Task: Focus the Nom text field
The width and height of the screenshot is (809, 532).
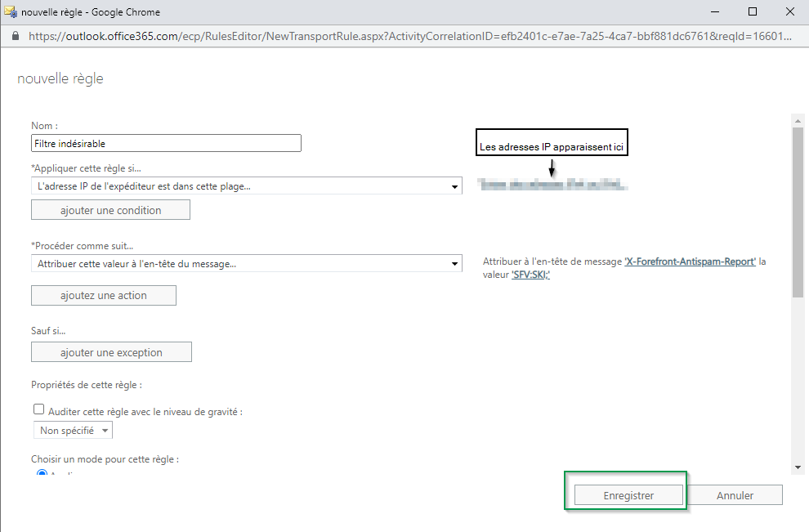Action: coord(166,143)
